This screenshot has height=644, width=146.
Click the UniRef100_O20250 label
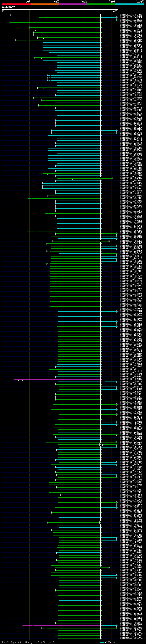pyautogui.click(x=131, y=60)
